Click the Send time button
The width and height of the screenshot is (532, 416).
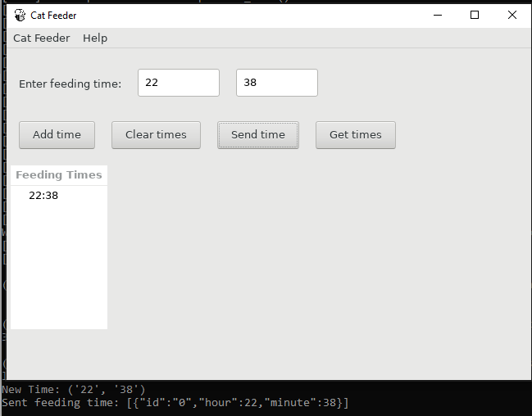258,135
